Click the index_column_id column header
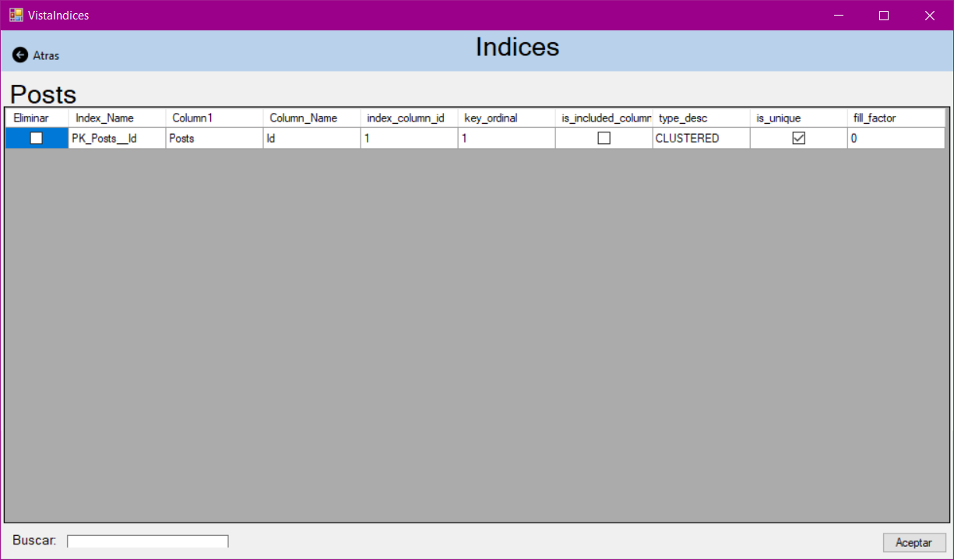The width and height of the screenshot is (954, 560). [x=407, y=118]
